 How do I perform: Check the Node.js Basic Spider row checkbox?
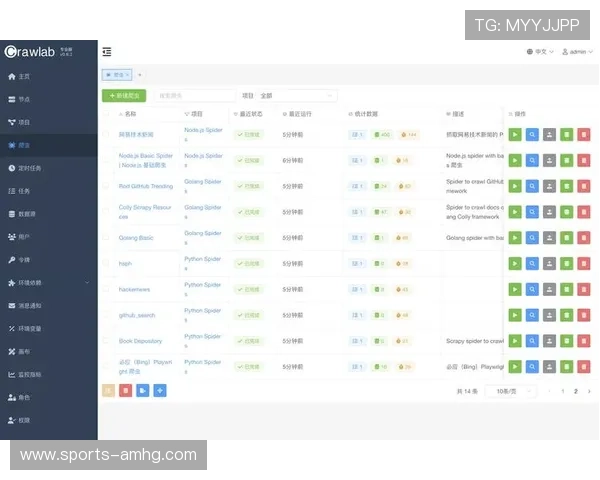106,160
